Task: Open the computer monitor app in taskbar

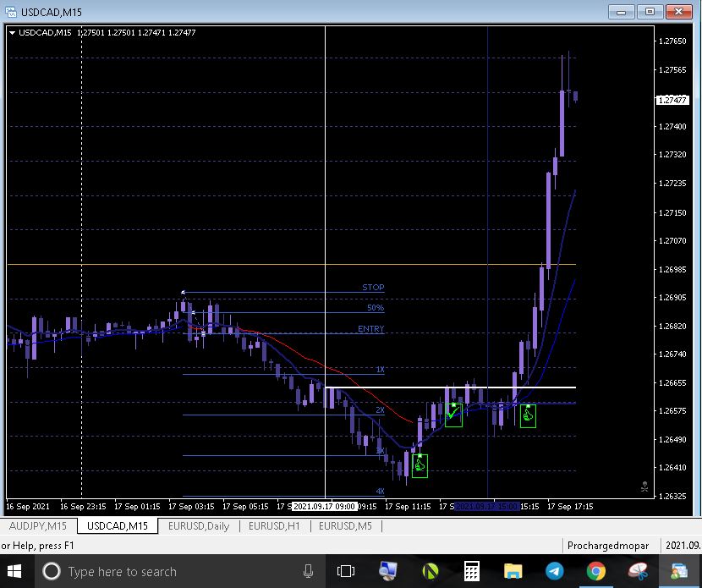Action: pyautogui.click(x=387, y=571)
